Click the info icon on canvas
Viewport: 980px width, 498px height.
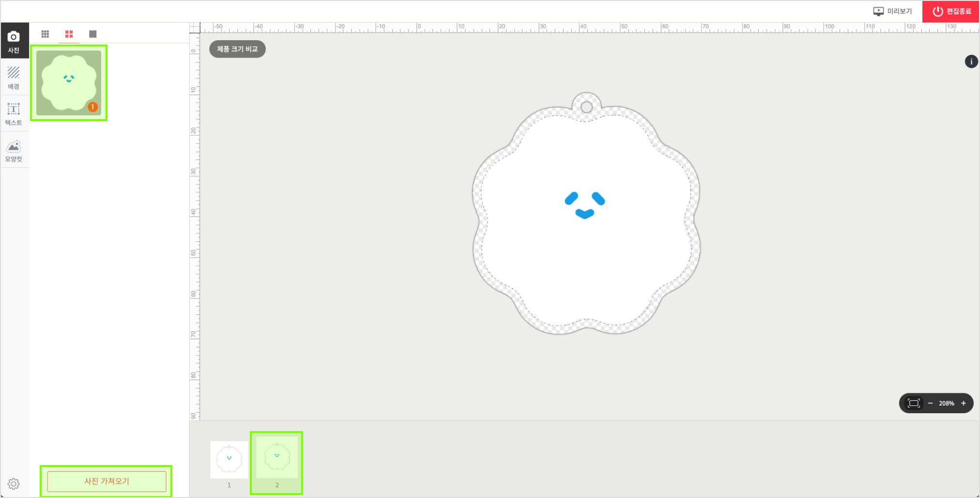pyautogui.click(x=971, y=62)
